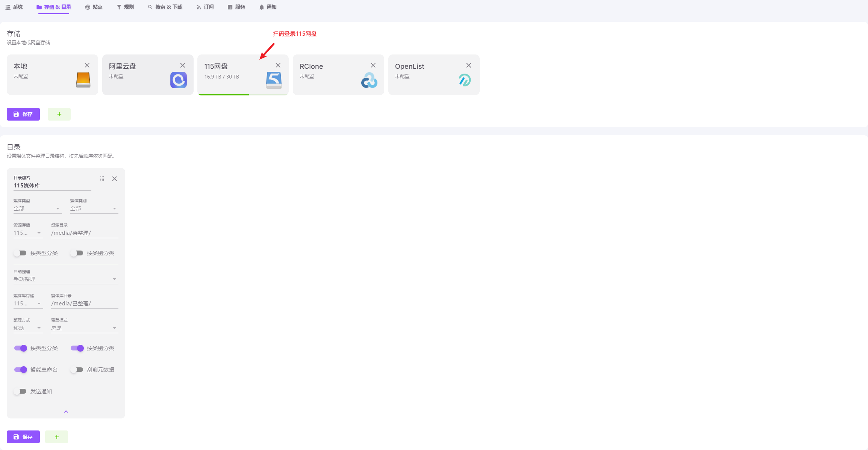Open the 自动整理 dropdown
This screenshot has width=868, height=450.
coord(66,279)
